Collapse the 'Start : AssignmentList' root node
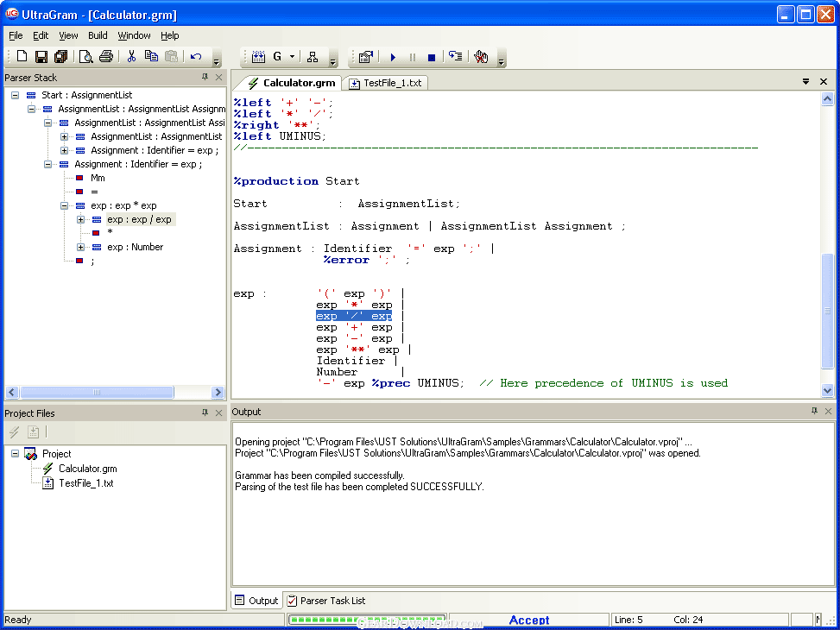The width and height of the screenshot is (840, 630). tap(15, 95)
